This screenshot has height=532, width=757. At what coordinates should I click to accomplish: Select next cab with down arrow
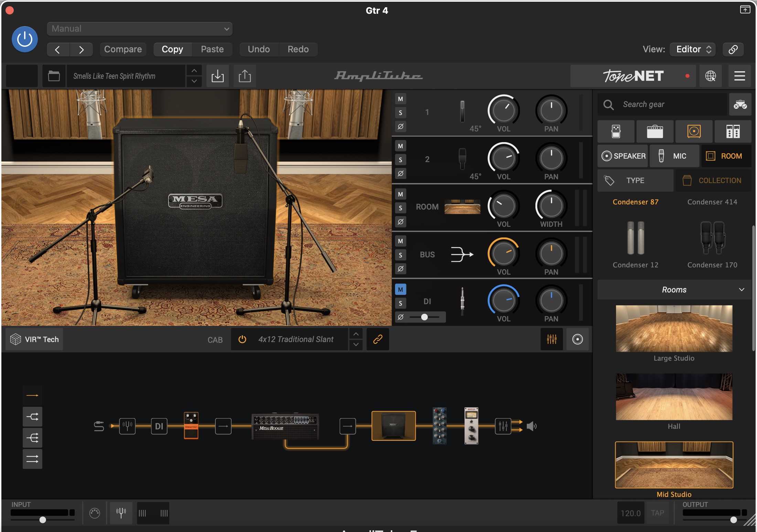(x=356, y=345)
